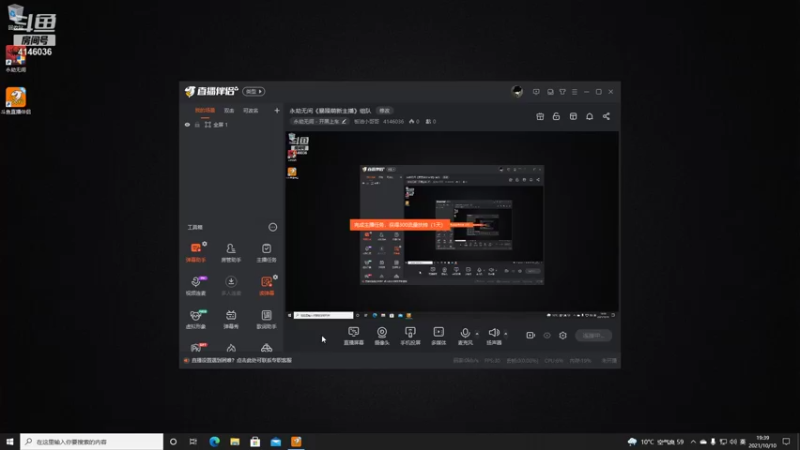800x450 pixels.
Task: Toggle the preview eye icon near settings gear
Action: coord(547,335)
